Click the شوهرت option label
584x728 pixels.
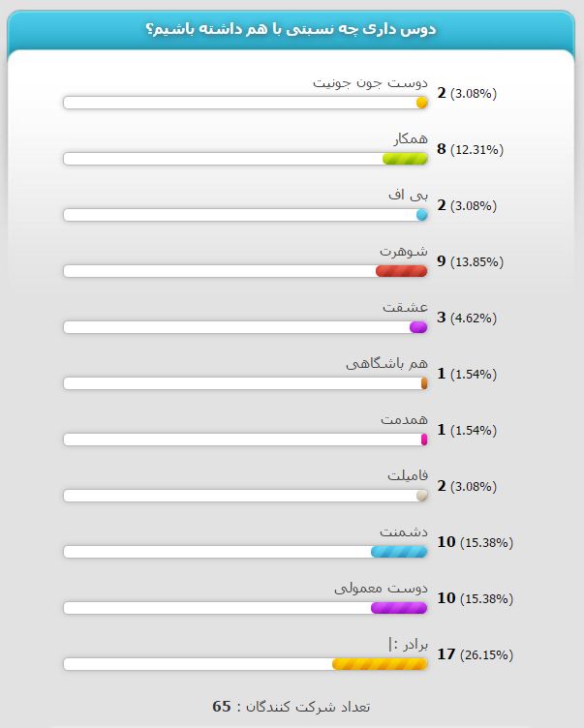click(x=404, y=251)
